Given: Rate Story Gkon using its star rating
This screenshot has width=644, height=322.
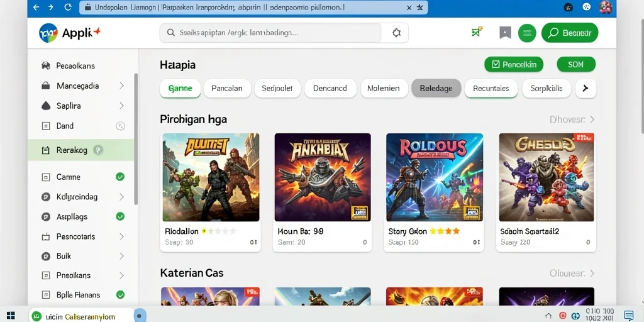Looking at the screenshot, I should pyautogui.click(x=445, y=231).
